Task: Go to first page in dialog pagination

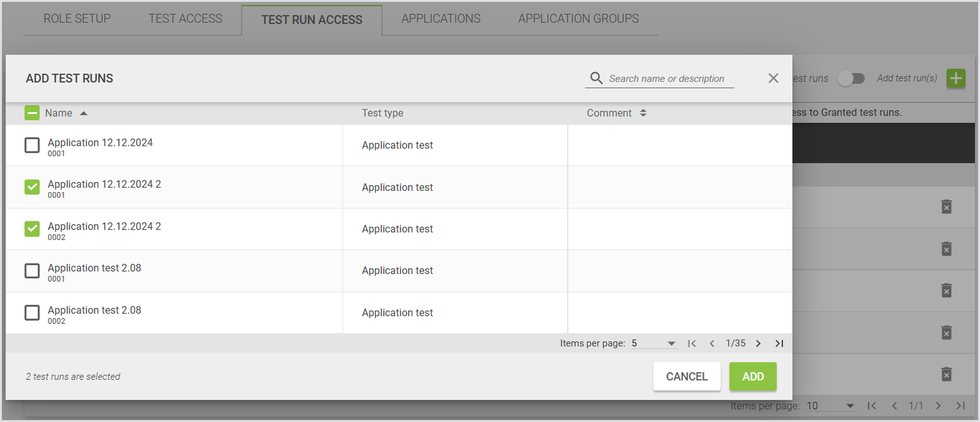Action: click(x=692, y=343)
